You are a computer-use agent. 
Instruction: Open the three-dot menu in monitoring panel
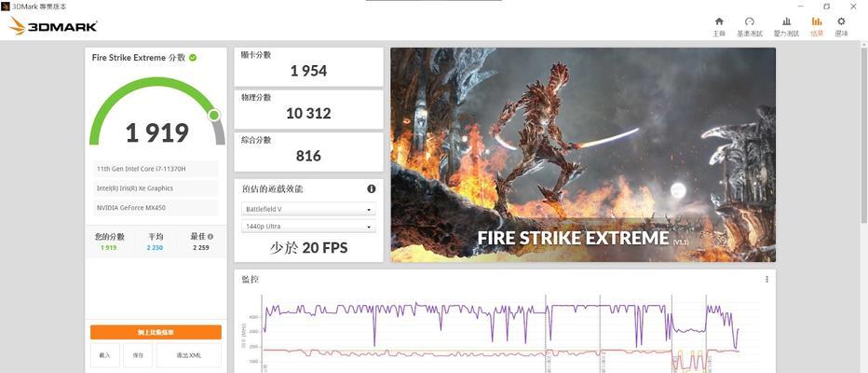(x=766, y=280)
